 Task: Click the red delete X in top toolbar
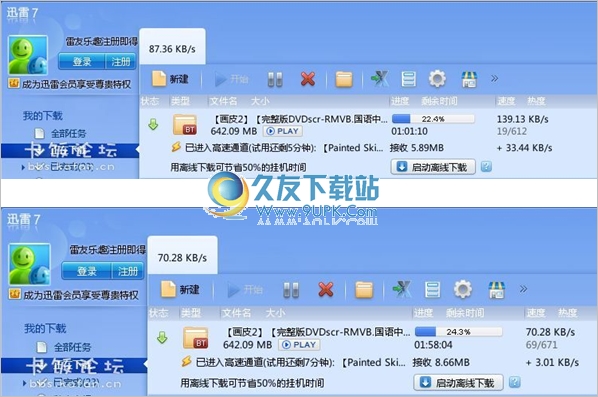point(308,79)
